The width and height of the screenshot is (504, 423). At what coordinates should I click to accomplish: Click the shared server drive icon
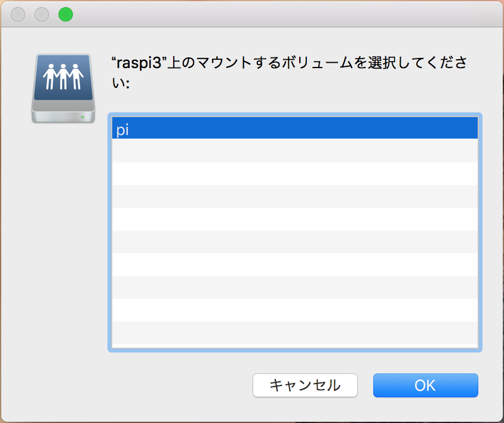click(63, 88)
